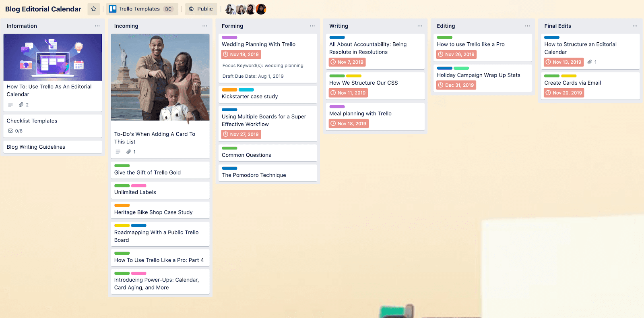Screen dimensions: 644x318
Task: Open the Information list actions menu
Action: point(97,26)
